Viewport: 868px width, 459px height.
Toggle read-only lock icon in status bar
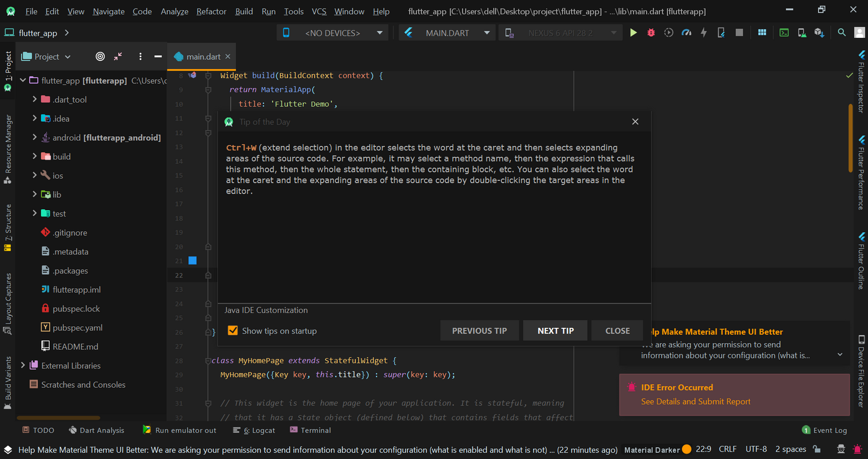pos(816,449)
